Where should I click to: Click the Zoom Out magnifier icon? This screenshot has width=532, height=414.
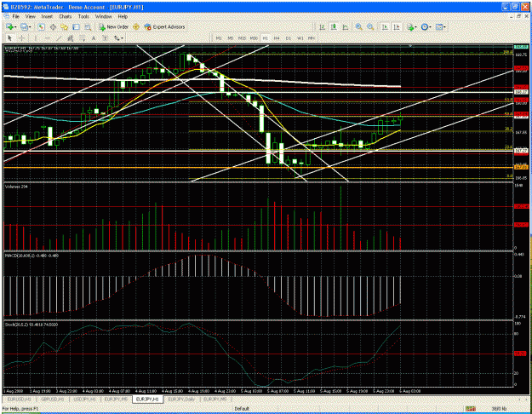tap(370, 26)
